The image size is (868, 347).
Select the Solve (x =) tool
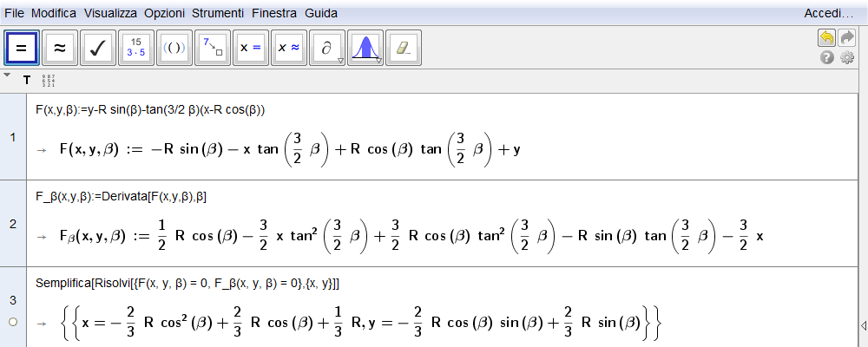[x=250, y=49]
